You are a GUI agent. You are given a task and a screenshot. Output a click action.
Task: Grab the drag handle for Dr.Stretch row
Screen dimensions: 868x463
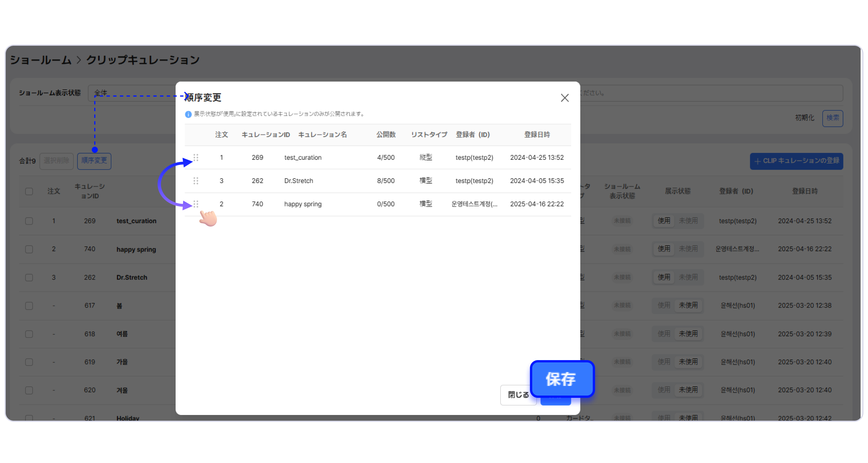pyautogui.click(x=196, y=181)
